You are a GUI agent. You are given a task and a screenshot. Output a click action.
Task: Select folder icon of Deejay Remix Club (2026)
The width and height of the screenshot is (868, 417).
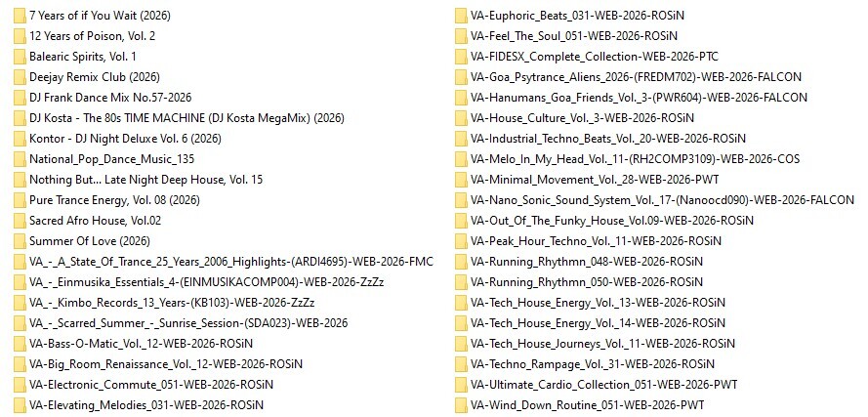click(20, 77)
